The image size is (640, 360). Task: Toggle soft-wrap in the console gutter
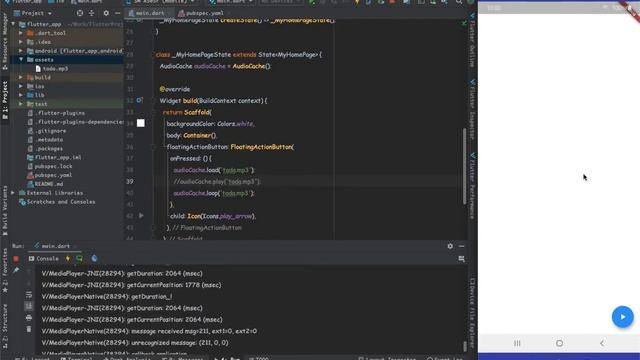[x=29, y=295]
